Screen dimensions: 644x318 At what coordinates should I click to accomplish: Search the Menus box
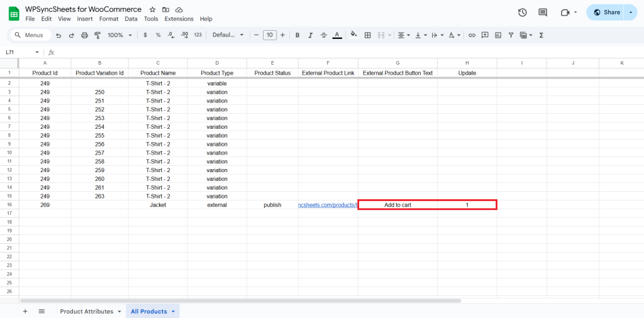[31, 35]
